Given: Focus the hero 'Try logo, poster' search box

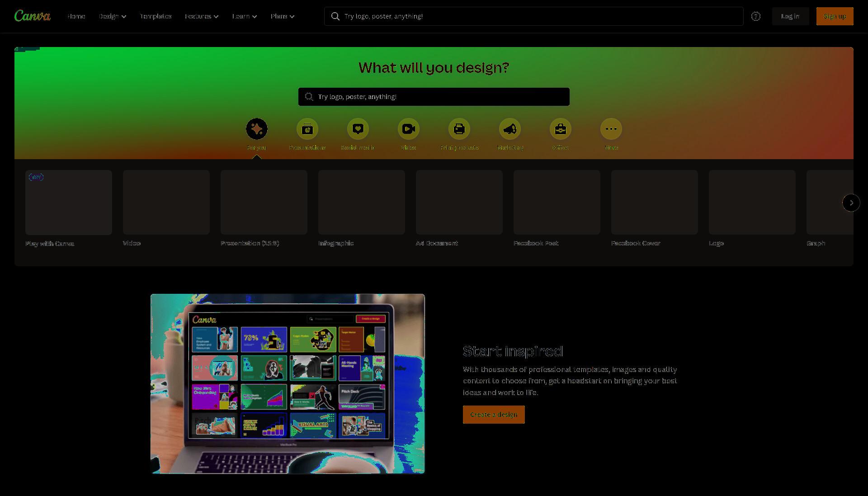Looking at the screenshot, I should 434,97.
